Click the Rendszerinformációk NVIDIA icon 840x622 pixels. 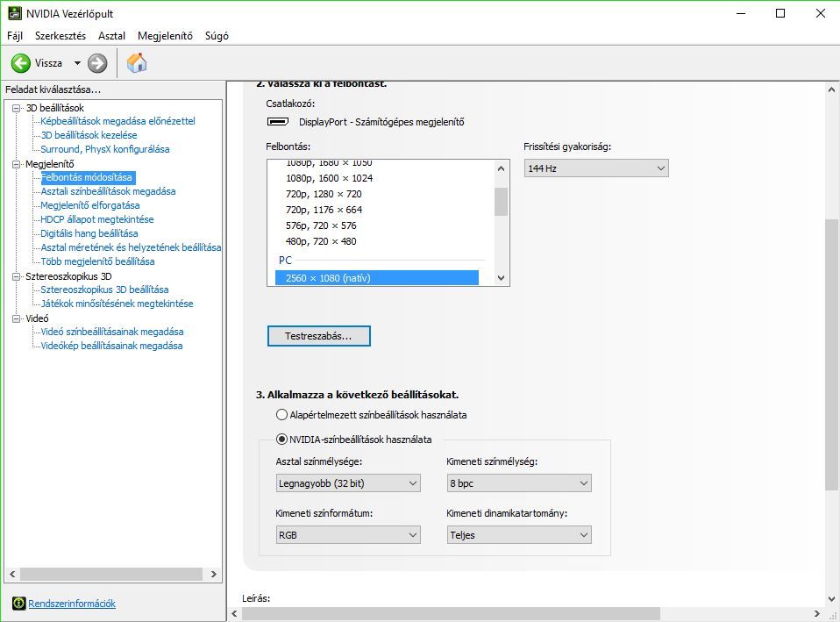click(18, 604)
